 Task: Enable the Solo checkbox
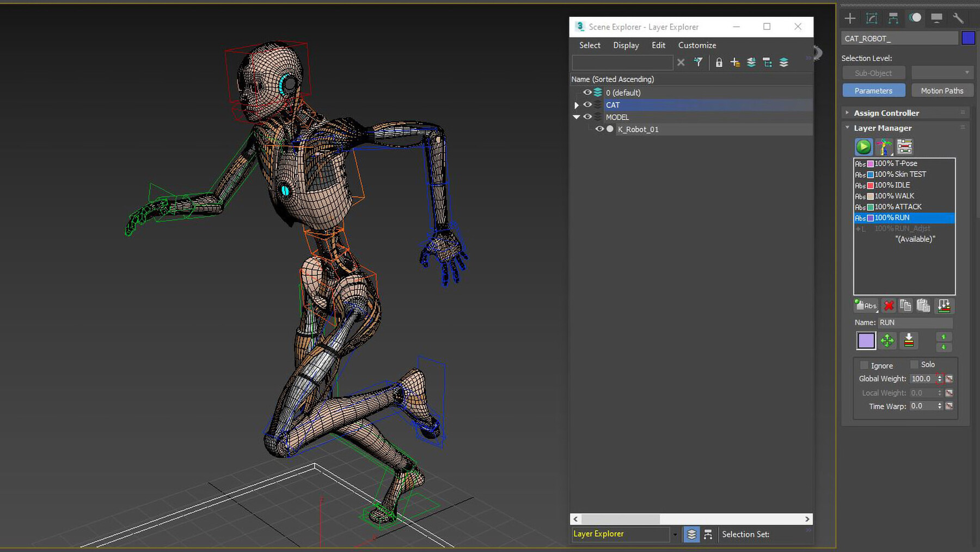point(914,365)
